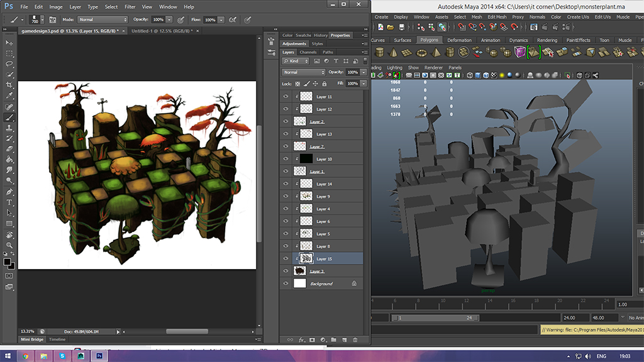This screenshot has width=644, height=362.
Task: Open the Flow slider arrow
Action: (x=221, y=19)
